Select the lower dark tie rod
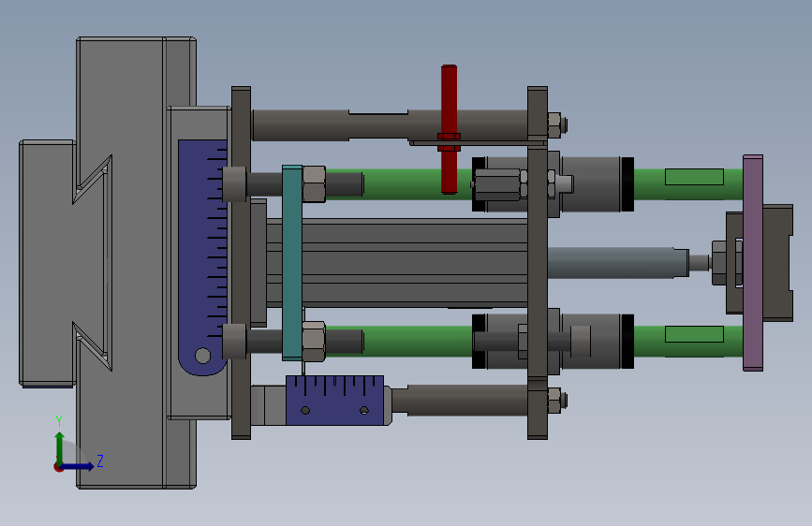The width and height of the screenshot is (812, 526). coord(460,401)
